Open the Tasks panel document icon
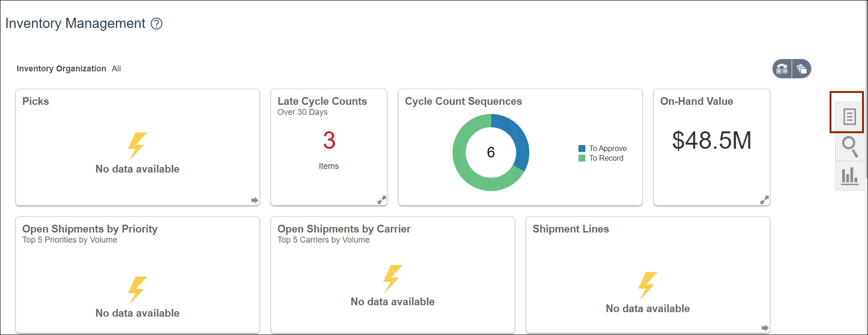The image size is (868, 335). [849, 117]
